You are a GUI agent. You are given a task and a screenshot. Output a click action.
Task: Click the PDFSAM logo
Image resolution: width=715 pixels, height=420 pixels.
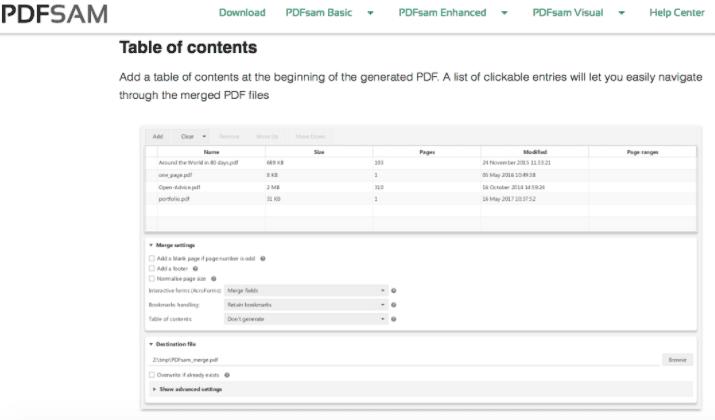coord(55,13)
